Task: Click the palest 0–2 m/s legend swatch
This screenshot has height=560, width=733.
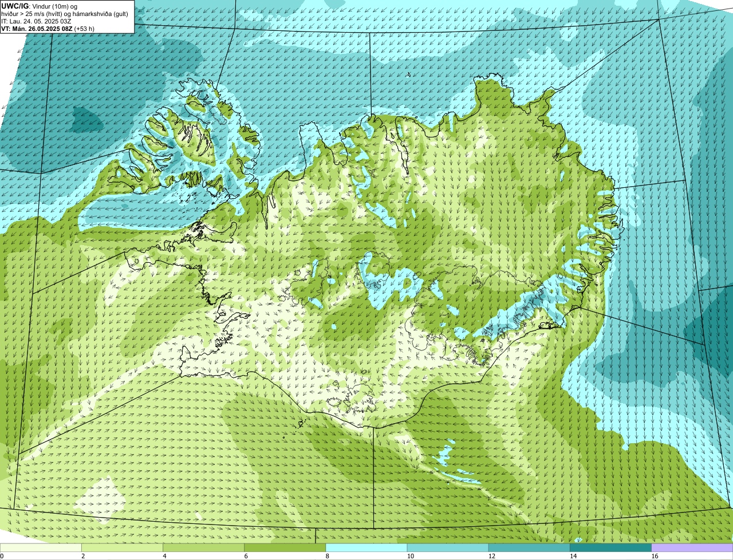Action: pyautogui.click(x=41, y=547)
